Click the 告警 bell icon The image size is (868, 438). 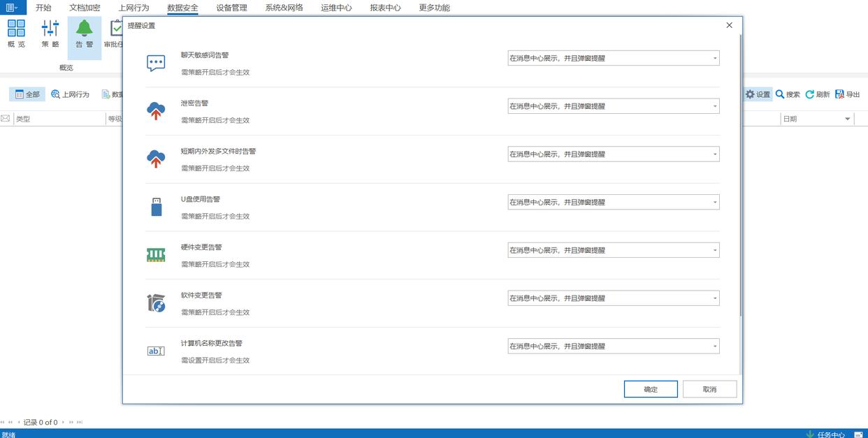coord(85,29)
